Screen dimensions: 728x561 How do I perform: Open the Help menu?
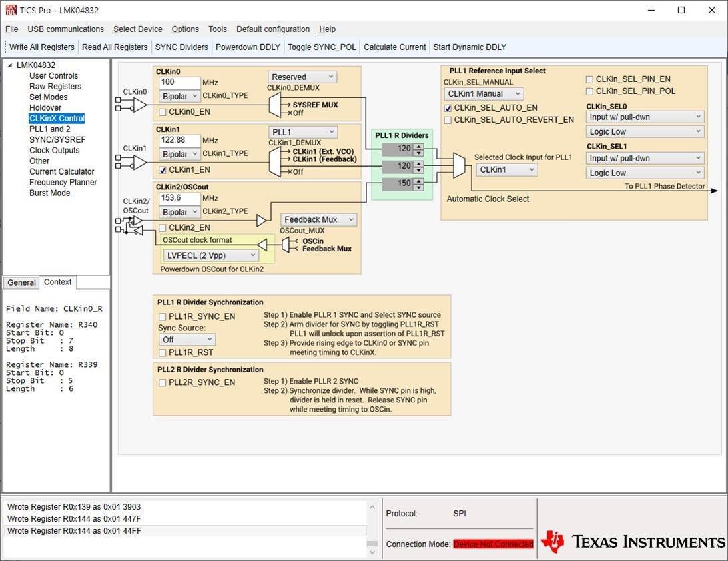[327, 29]
